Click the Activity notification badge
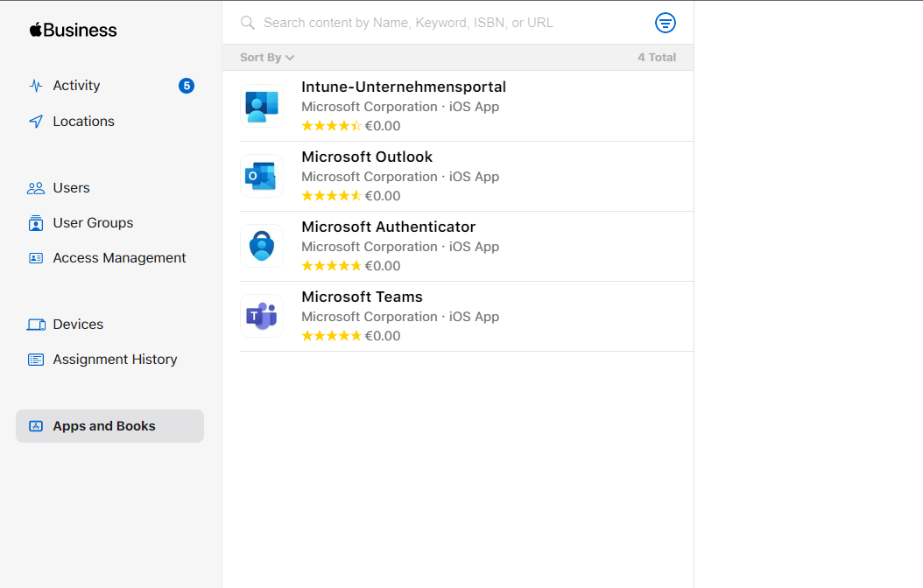The height and width of the screenshot is (588, 923). pos(187,86)
